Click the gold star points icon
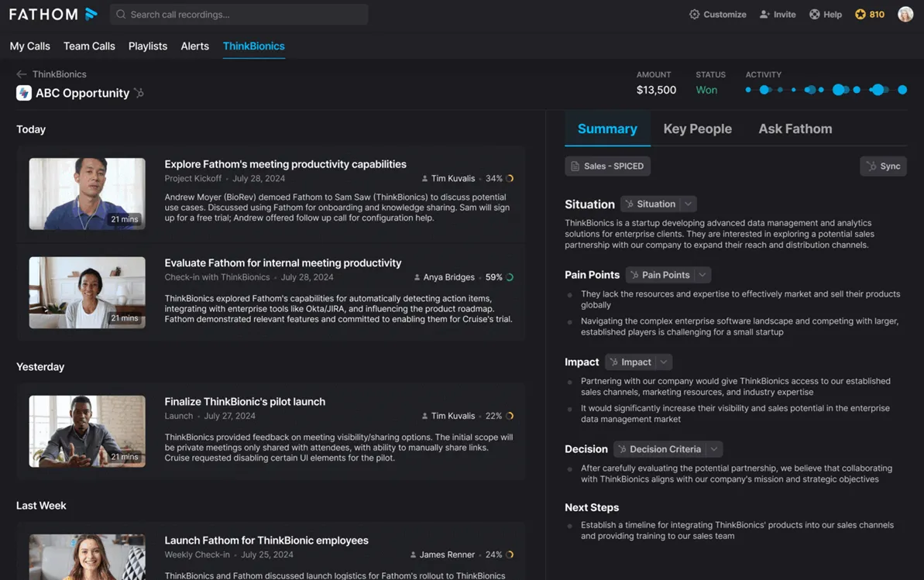The width and height of the screenshot is (924, 580). click(x=860, y=14)
